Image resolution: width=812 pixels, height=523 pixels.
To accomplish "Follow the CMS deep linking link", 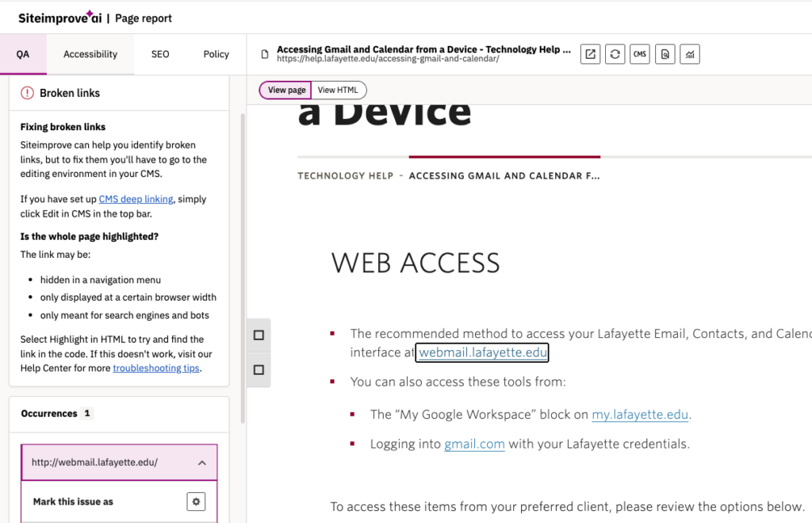I will (x=136, y=199).
